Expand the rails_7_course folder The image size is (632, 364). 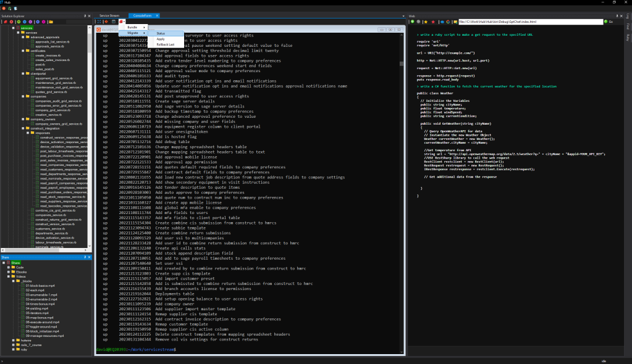pyautogui.click(x=14, y=345)
